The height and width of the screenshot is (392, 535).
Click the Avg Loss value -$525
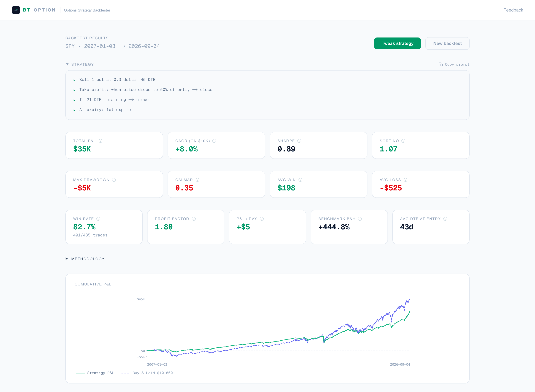pyautogui.click(x=391, y=188)
